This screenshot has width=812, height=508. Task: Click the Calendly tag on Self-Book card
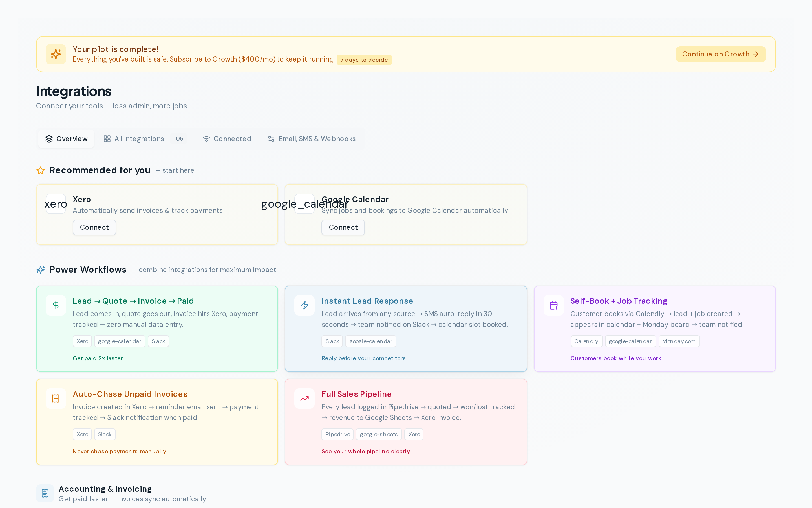(x=586, y=341)
